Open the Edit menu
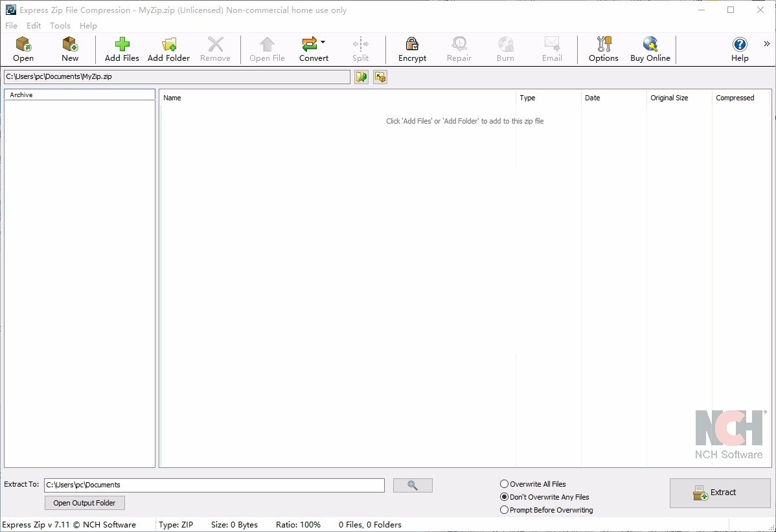Screen dimensions: 776x532 point(34,25)
